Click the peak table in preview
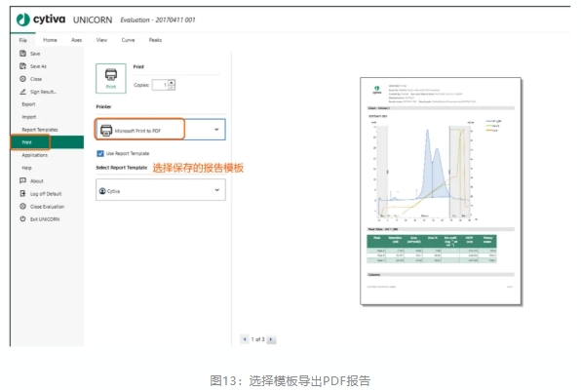 432,249
